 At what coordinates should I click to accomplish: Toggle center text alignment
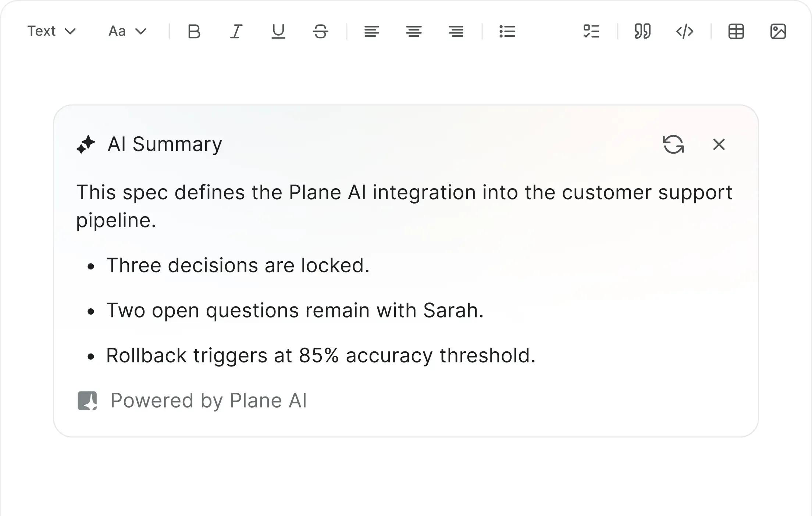(x=414, y=32)
